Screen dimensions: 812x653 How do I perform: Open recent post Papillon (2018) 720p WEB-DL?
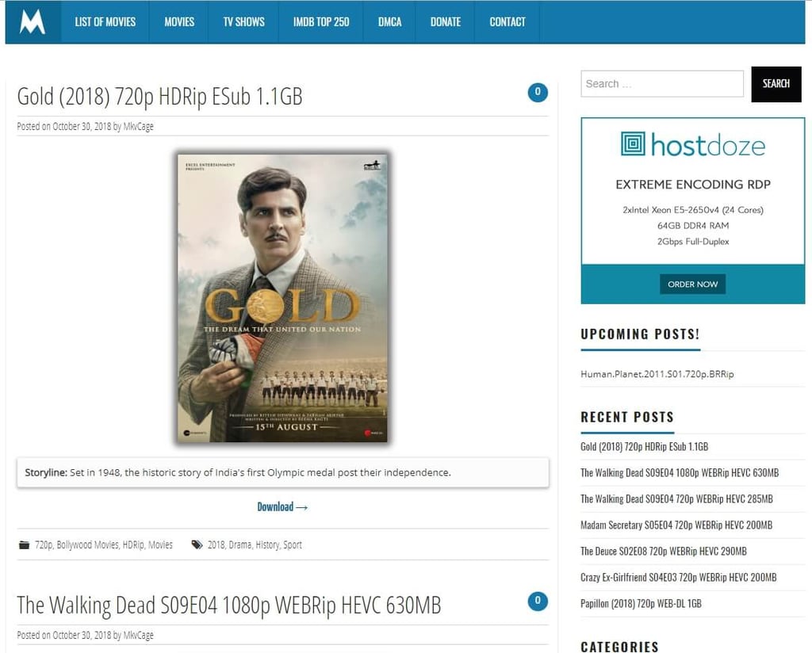(x=641, y=603)
